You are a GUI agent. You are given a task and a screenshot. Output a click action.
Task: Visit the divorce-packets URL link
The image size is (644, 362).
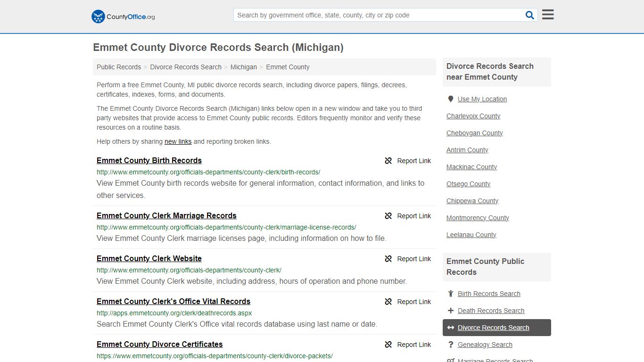point(215,356)
